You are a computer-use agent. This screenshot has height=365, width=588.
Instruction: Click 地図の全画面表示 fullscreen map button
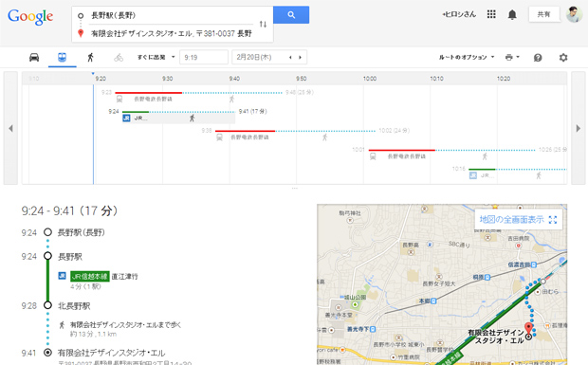click(518, 220)
